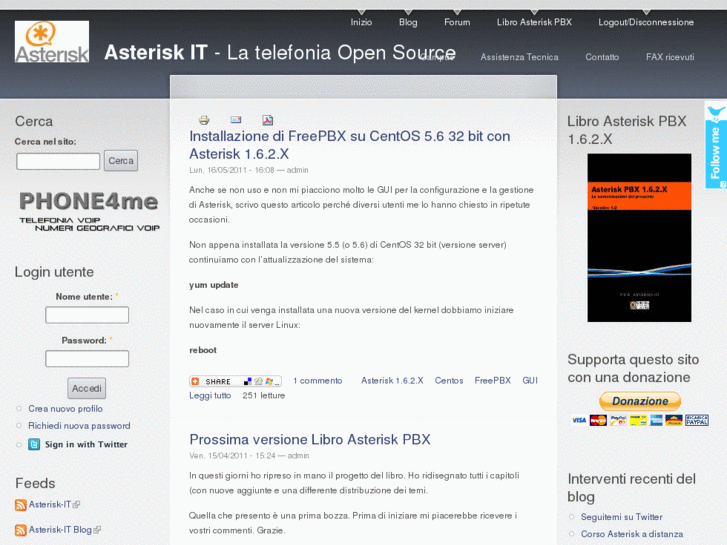Click the reboot command text

203,350
